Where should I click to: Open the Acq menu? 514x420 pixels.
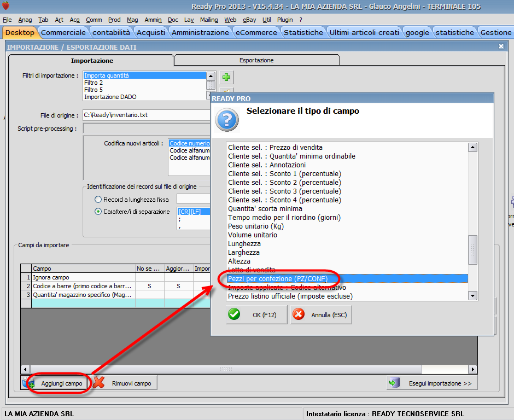pos(75,20)
